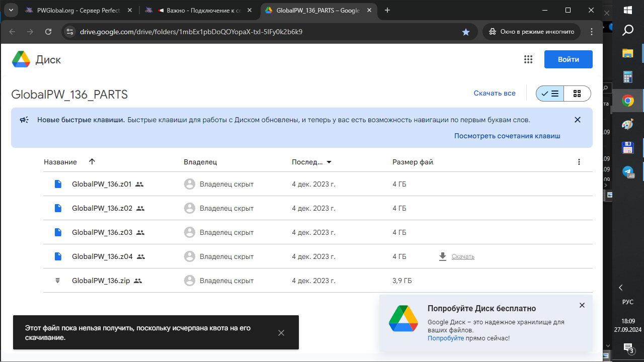The height and width of the screenshot is (362, 644).
Task: Open Calculator from taskbar
Action: [628, 77]
